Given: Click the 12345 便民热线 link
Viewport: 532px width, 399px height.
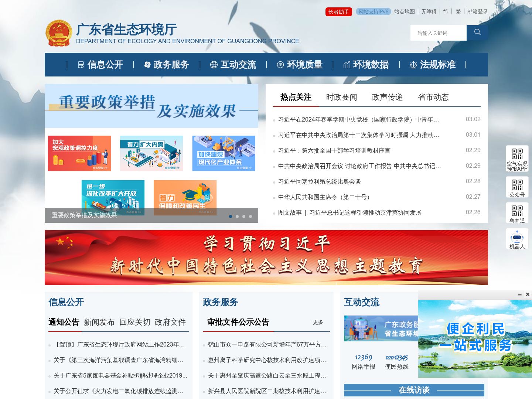Looking at the screenshot, I should 397,362.
